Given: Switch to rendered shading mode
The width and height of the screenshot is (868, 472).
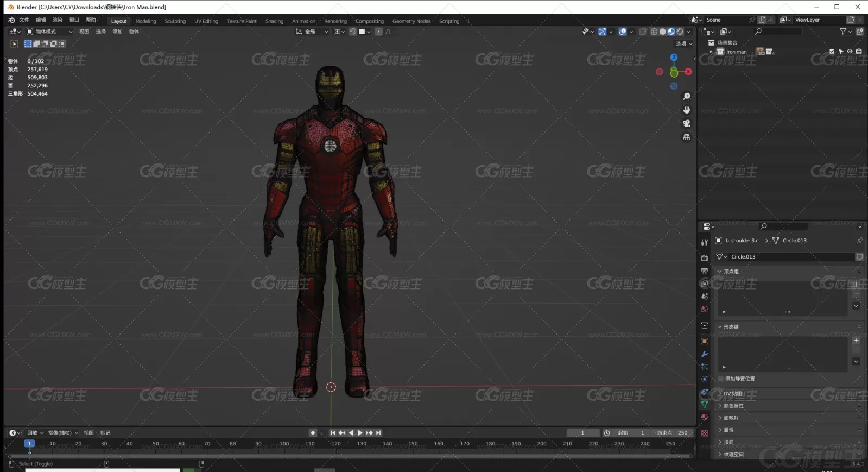Looking at the screenshot, I should 680,32.
